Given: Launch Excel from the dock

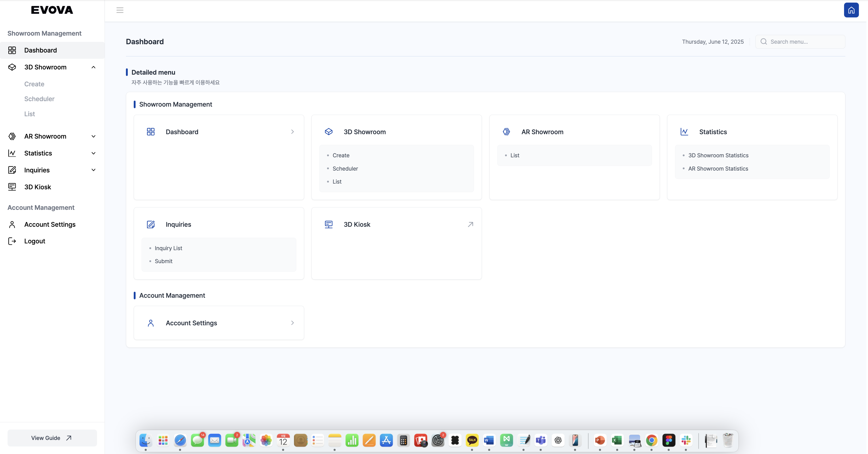Looking at the screenshot, I should click(617, 440).
